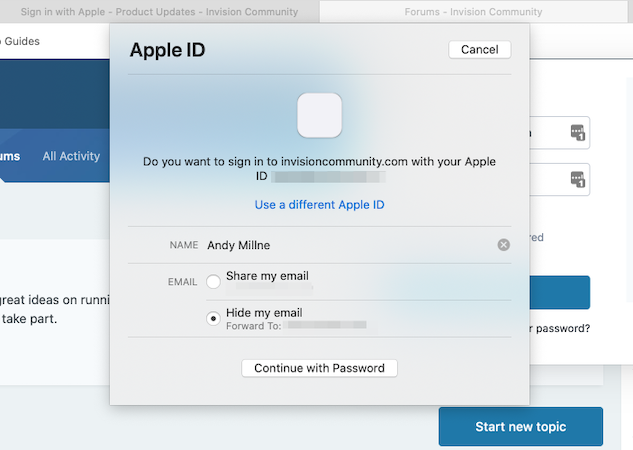633x450 pixels.
Task: Click the Apple ID dialog heading
Action: pyautogui.click(x=168, y=50)
